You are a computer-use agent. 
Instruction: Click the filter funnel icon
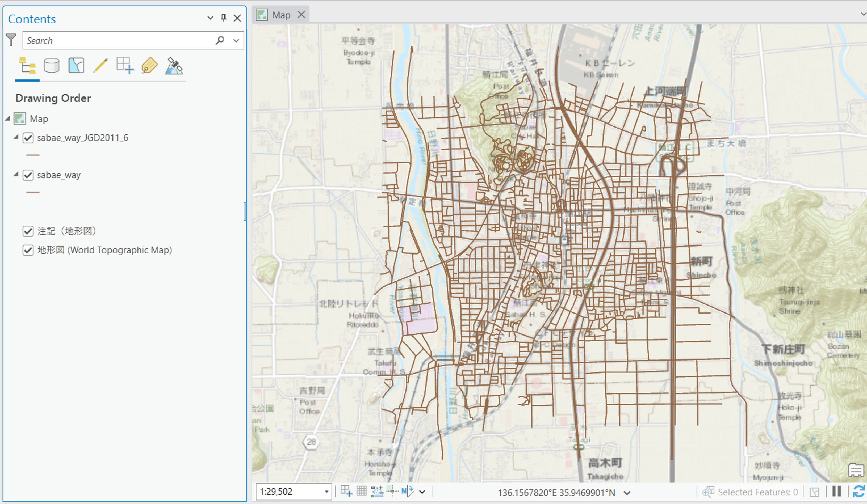pos(11,40)
